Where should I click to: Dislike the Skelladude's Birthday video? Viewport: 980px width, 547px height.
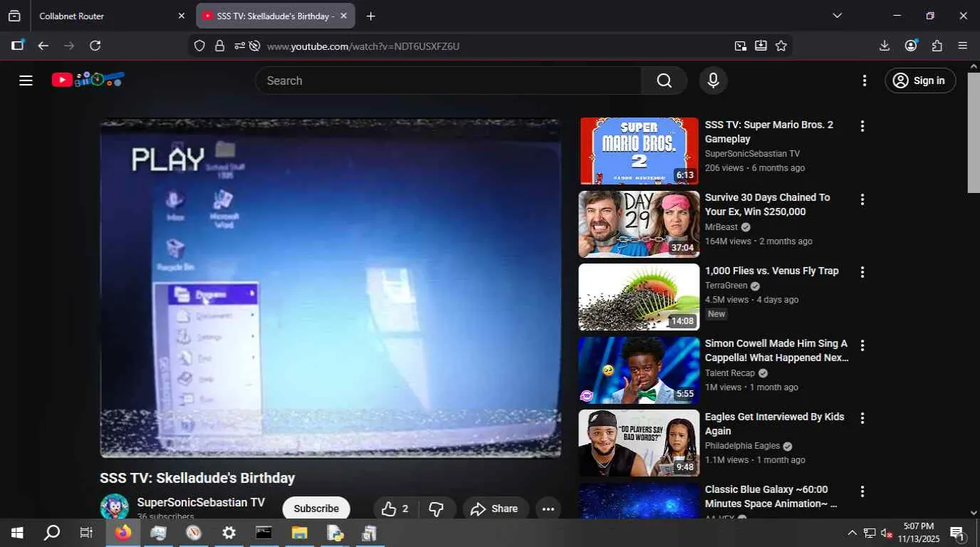(437, 509)
